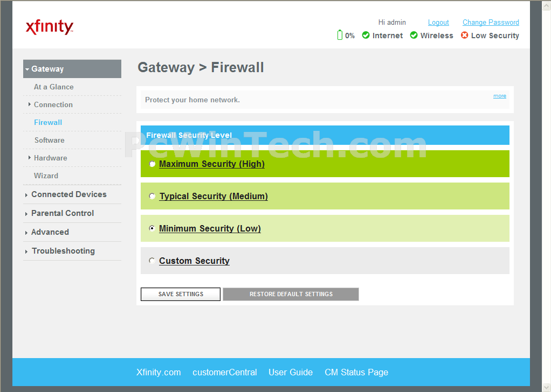
Task: Expand the Troubleshooting section arrow
Action: pyautogui.click(x=26, y=251)
